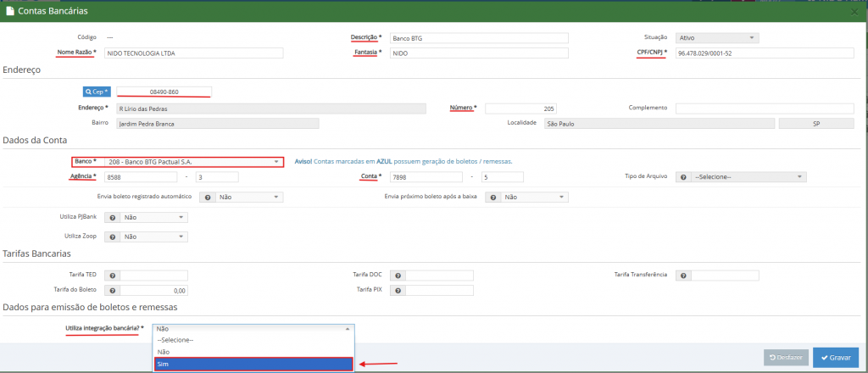This screenshot has height=373, width=868.
Task: Open help icon for Tarifa Transferência
Action: click(684, 276)
